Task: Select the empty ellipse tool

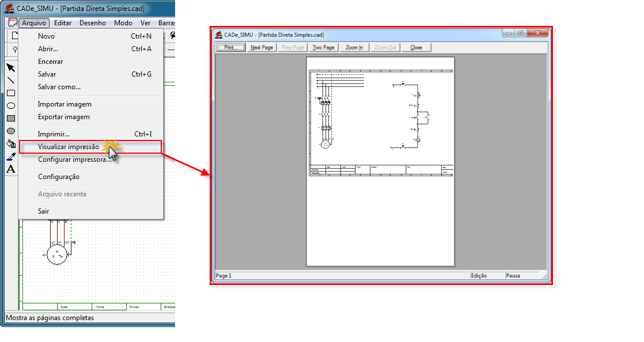Action: (10, 106)
